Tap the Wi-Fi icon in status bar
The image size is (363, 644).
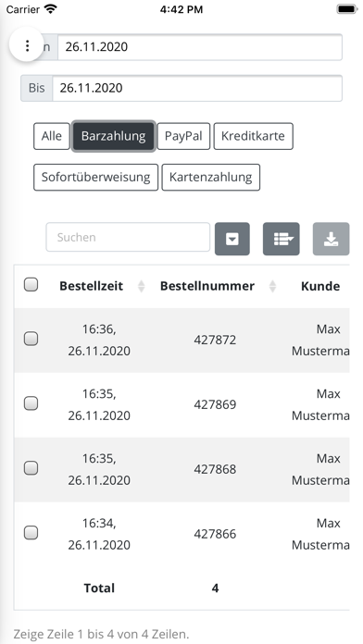click(x=51, y=9)
